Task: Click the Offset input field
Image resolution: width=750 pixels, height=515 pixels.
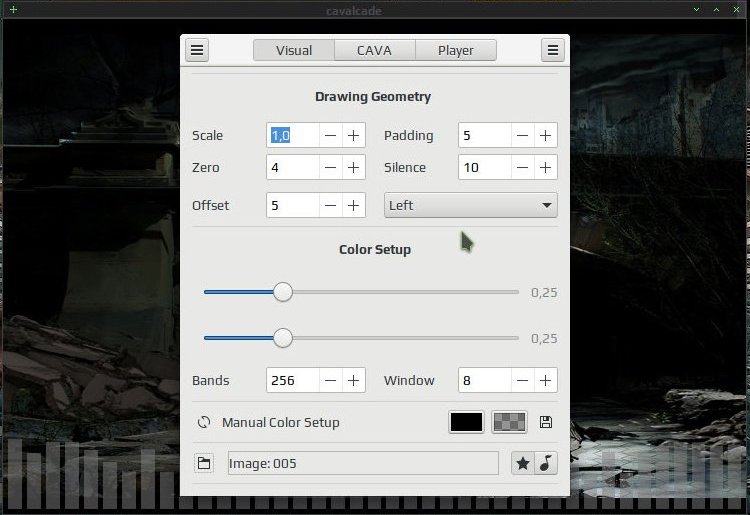Action: point(293,205)
